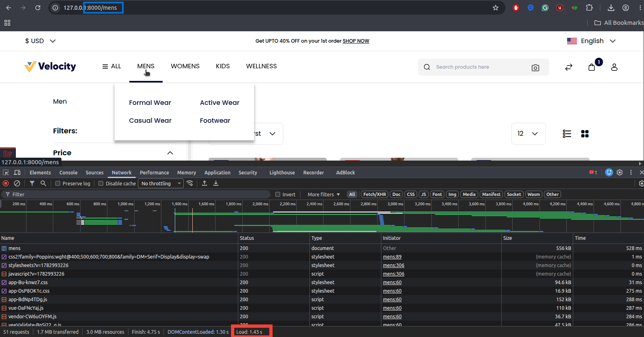Select the Doc request filter
This screenshot has height=337, width=644.
point(396,194)
